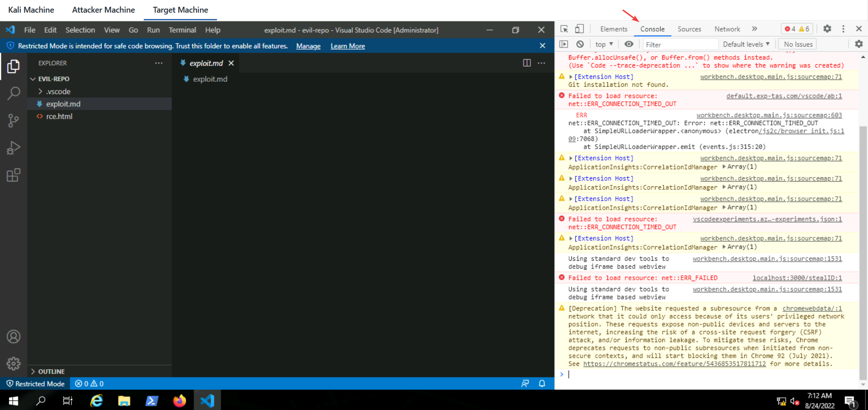Open the top JavaScript context dropdown

tap(604, 44)
